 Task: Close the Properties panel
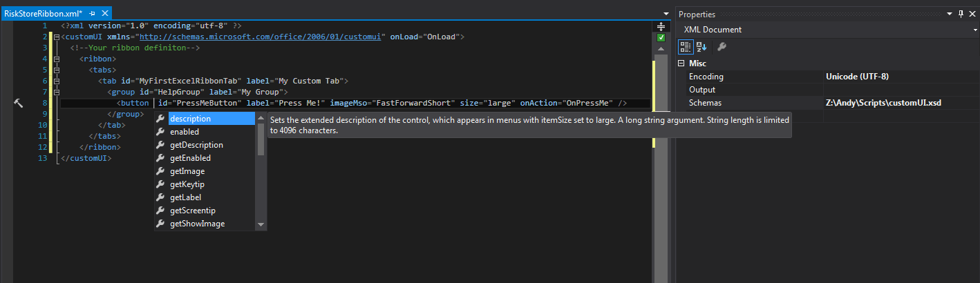point(972,14)
